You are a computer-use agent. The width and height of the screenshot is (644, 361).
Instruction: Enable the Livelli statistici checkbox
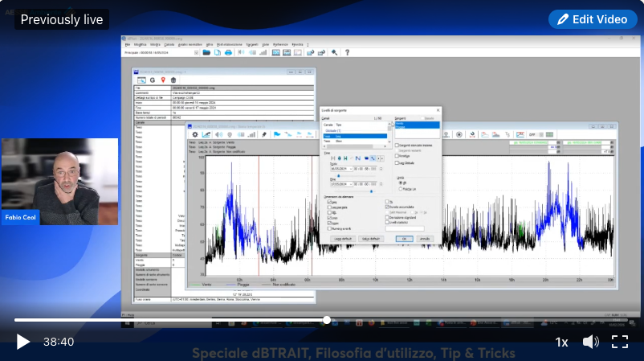tap(387, 223)
